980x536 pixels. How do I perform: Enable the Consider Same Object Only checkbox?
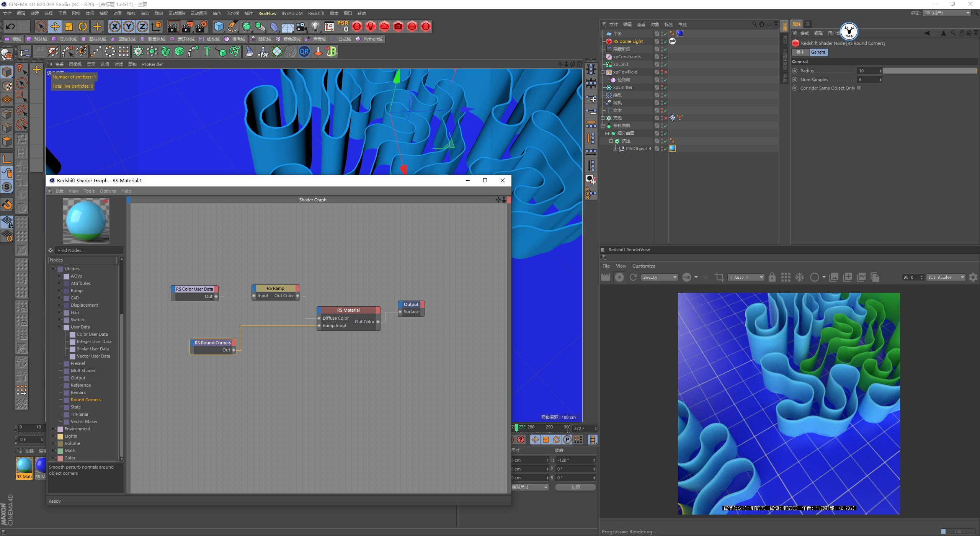(859, 88)
